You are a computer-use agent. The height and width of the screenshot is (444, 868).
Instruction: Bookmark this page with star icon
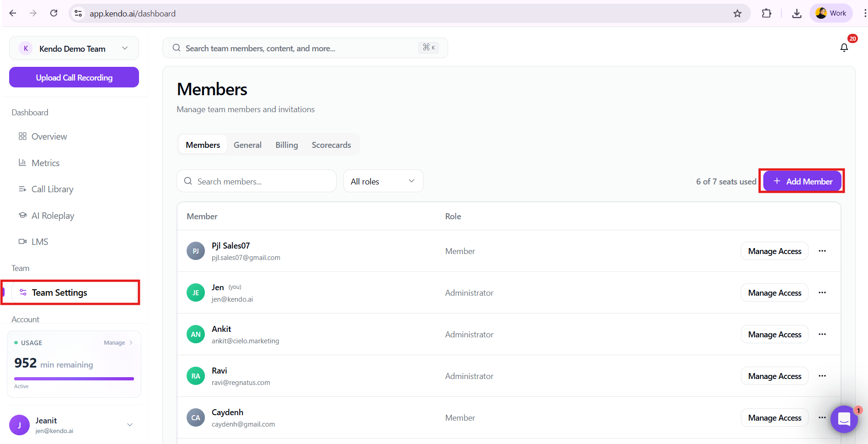coord(737,13)
